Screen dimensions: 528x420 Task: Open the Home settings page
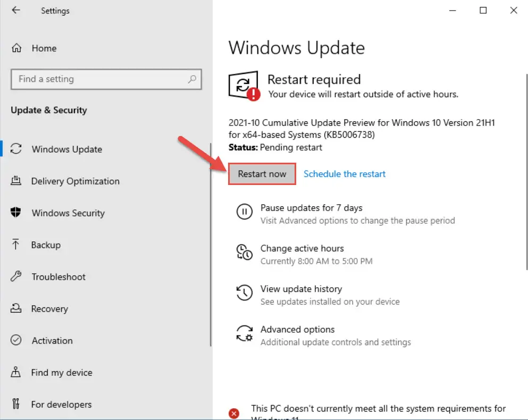pyautogui.click(x=44, y=48)
